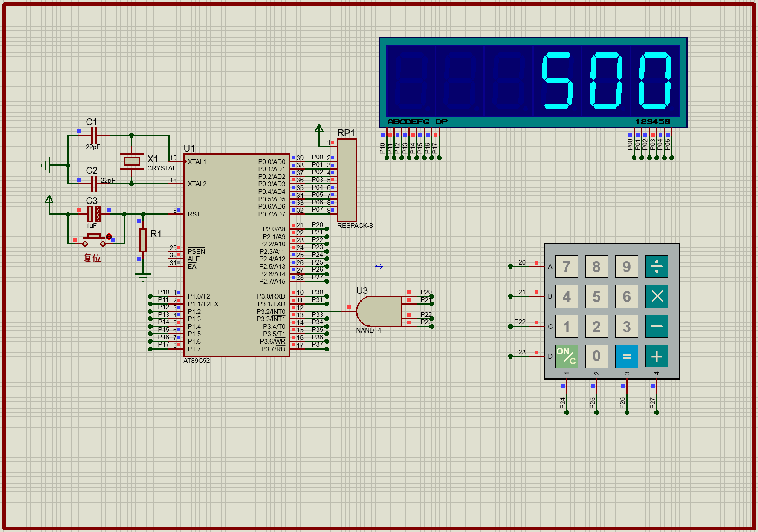Select capacitor C1 symbol
This screenshot has height=532, width=758.
pyautogui.click(x=94, y=135)
